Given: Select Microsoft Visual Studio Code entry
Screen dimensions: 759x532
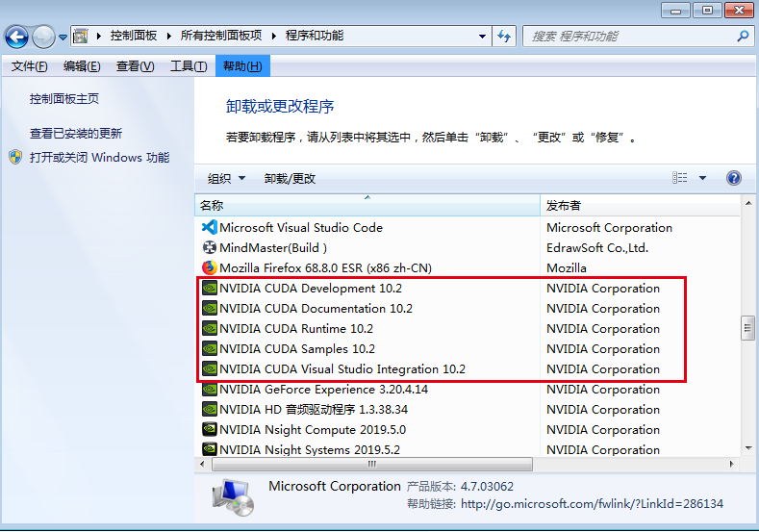Looking at the screenshot, I should point(300,227).
